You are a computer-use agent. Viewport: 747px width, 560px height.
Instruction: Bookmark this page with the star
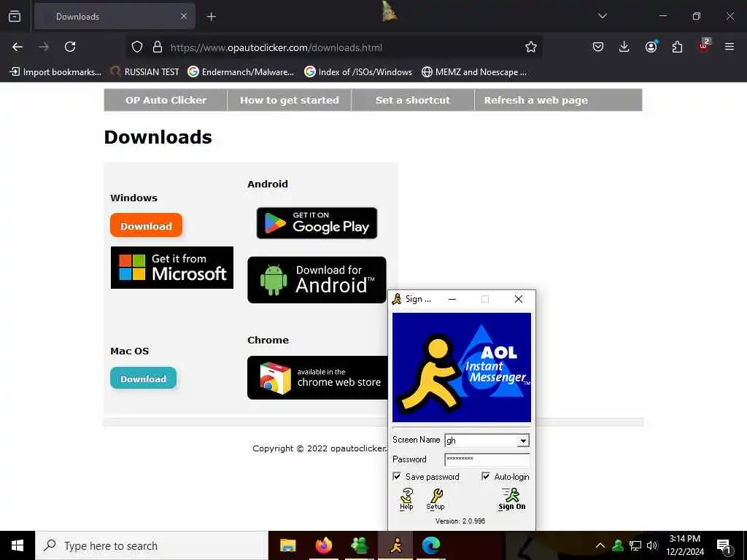coord(531,47)
